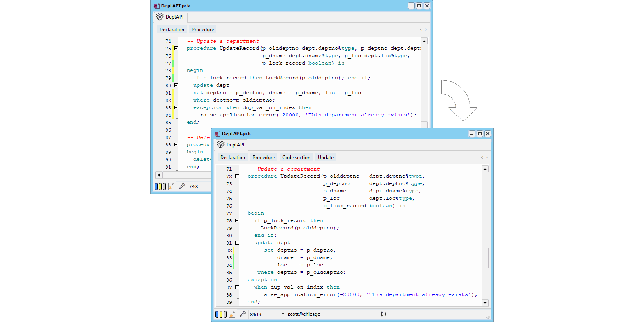Screen dimensions: 644x322
Task: Open wrench icon in back window status bar
Action: pos(182,186)
